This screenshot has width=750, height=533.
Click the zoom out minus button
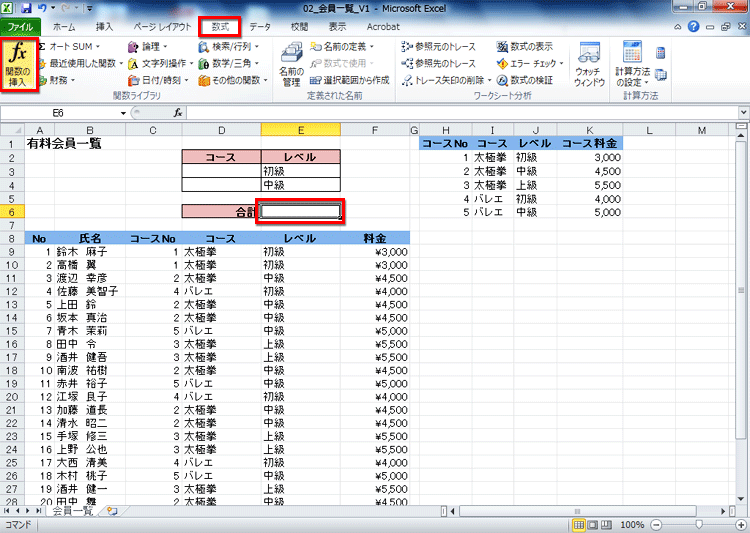(x=657, y=525)
